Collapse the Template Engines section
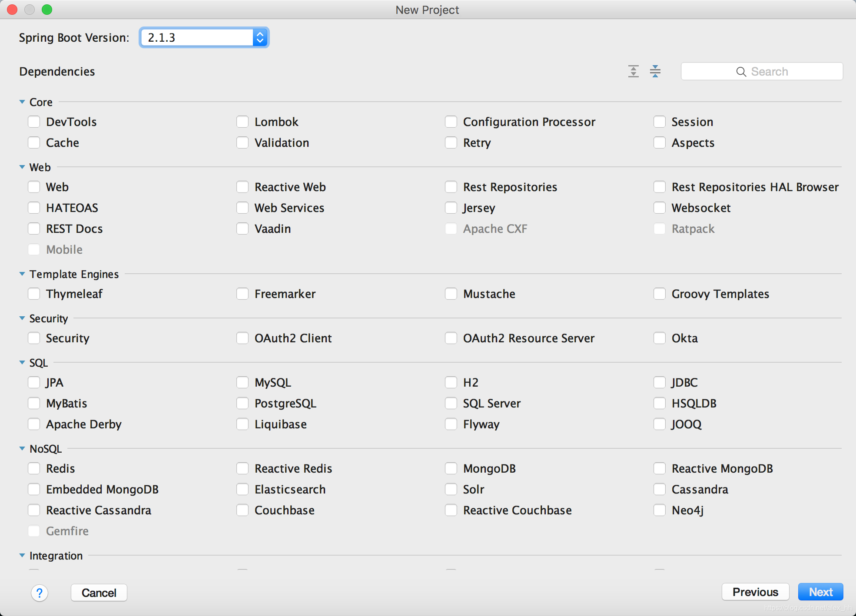Image resolution: width=856 pixels, height=616 pixels. click(22, 274)
